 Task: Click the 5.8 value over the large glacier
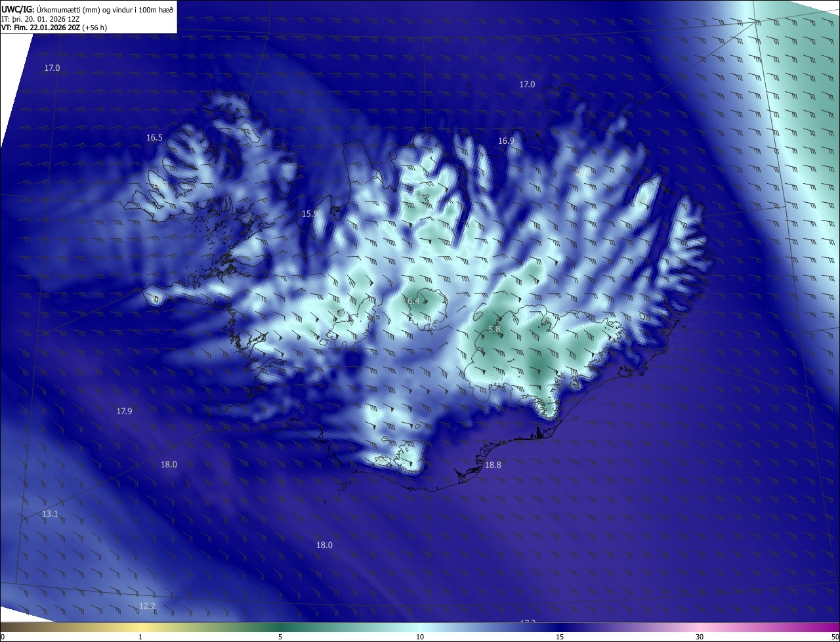pos(495,330)
